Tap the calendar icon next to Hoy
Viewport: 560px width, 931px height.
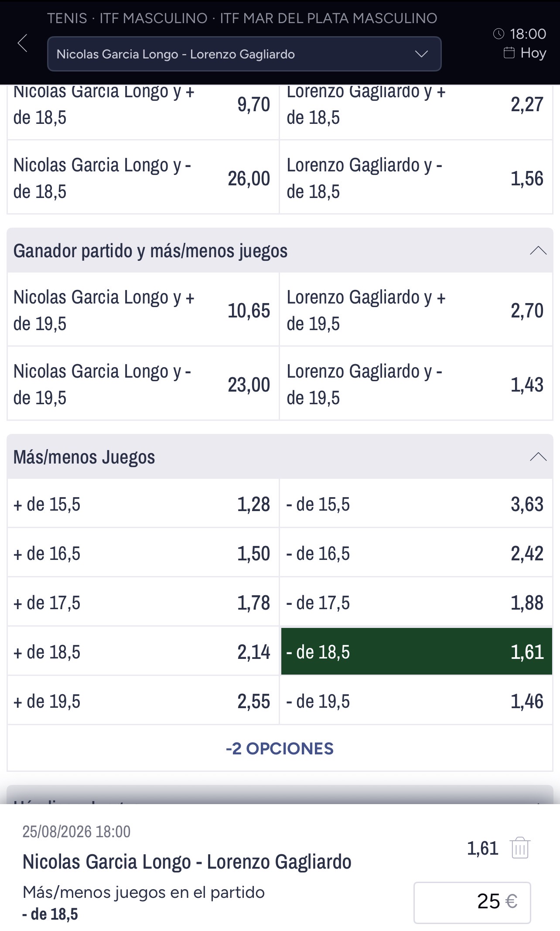coord(509,53)
